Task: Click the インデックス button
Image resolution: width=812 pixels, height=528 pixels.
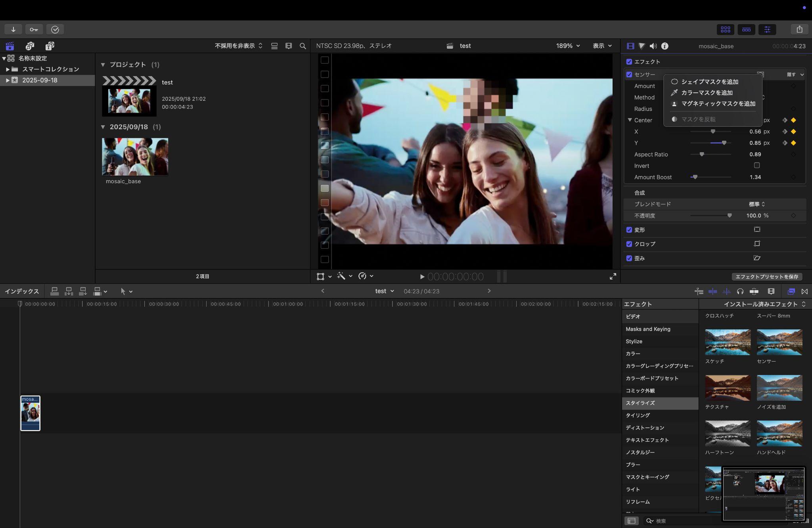Action: (22, 291)
